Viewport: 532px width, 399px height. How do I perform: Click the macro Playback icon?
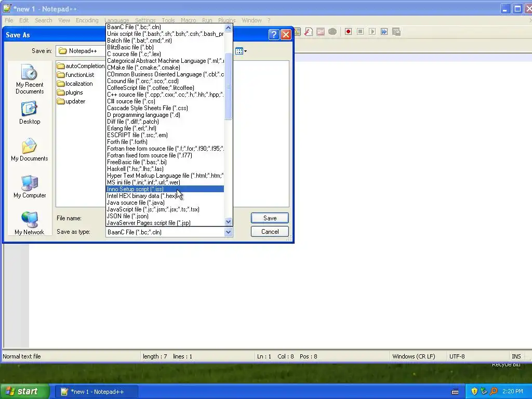click(x=372, y=32)
